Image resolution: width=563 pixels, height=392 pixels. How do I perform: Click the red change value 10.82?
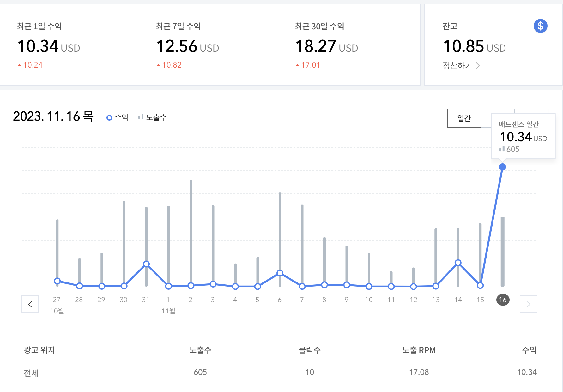click(x=172, y=65)
